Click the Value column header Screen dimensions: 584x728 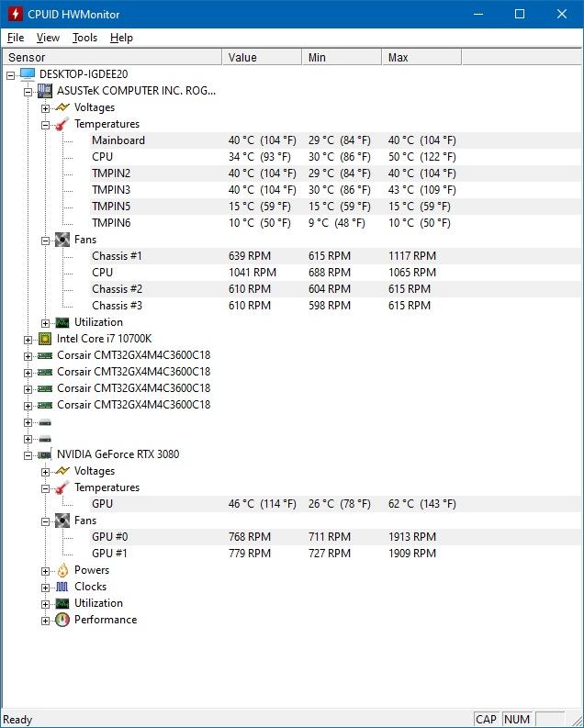tap(262, 57)
